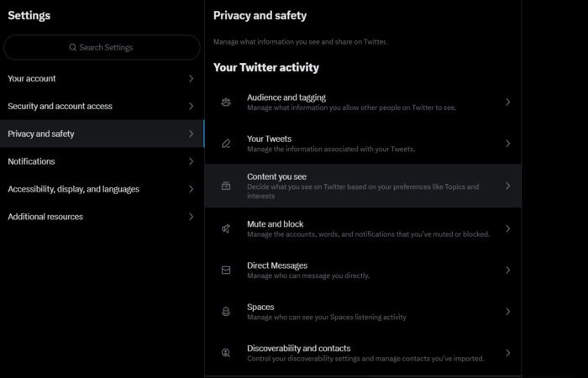Focus the Search Settings input field
This screenshot has width=588, height=378.
[x=102, y=47]
